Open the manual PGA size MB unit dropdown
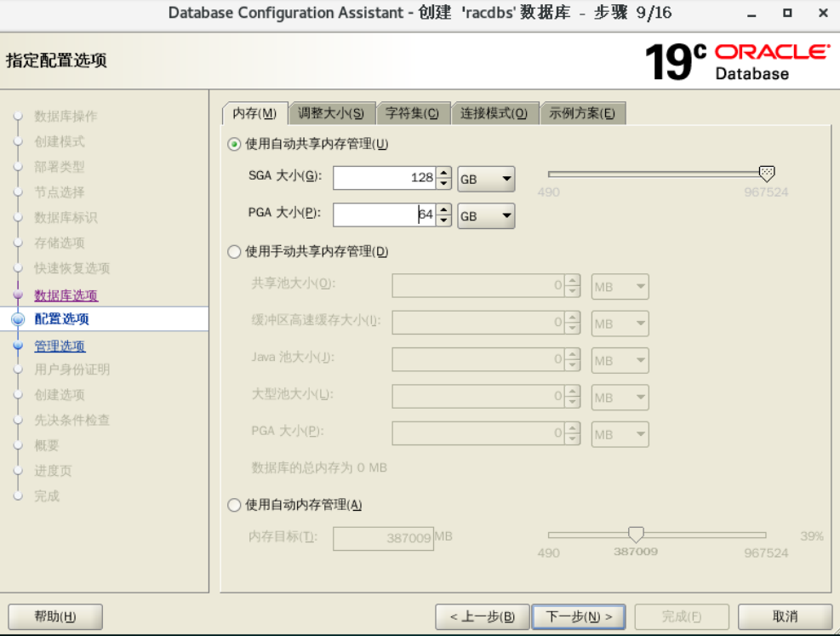This screenshot has width=840, height=636. pos(620,434)
